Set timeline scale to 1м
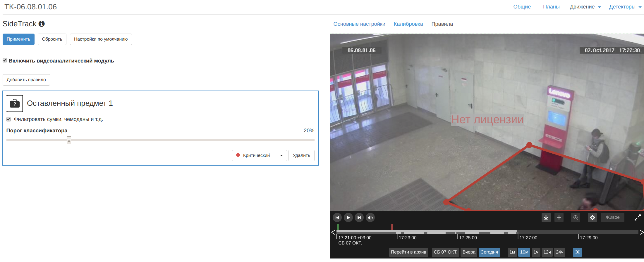This screenshot has width=644, height=262. coord(512,252)
